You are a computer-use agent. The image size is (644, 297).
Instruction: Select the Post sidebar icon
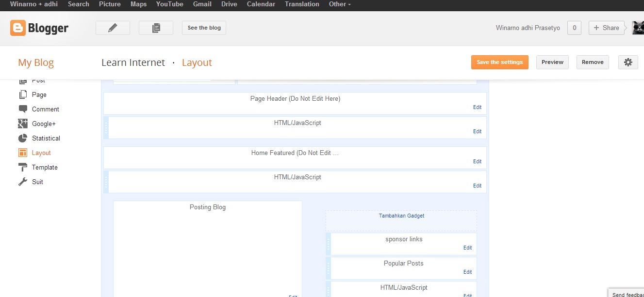tap(22, 80)
